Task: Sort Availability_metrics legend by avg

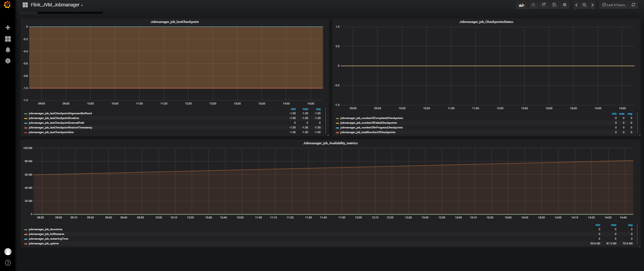Action: tap(630, 225)
